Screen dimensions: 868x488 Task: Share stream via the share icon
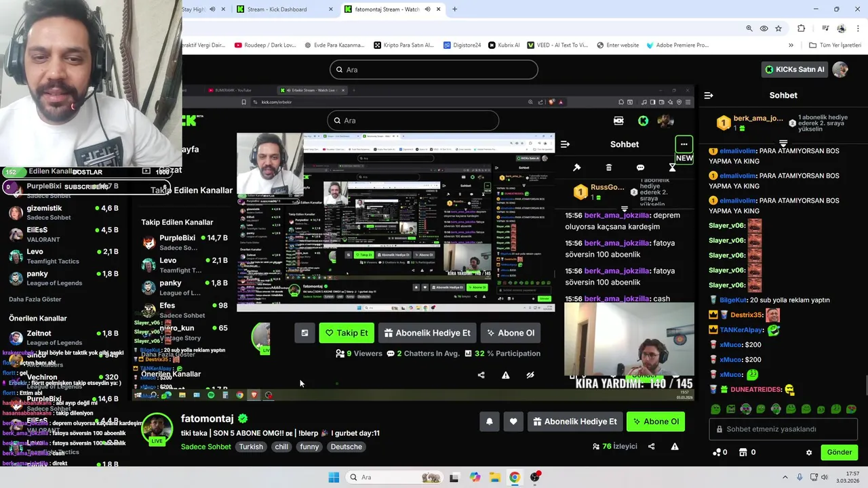click(x=651, y=447)
